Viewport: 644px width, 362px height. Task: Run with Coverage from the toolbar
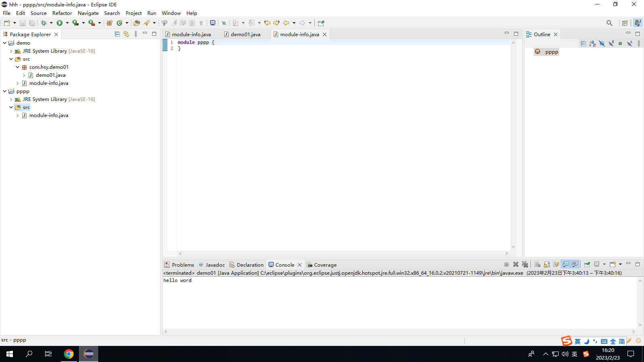76,23
